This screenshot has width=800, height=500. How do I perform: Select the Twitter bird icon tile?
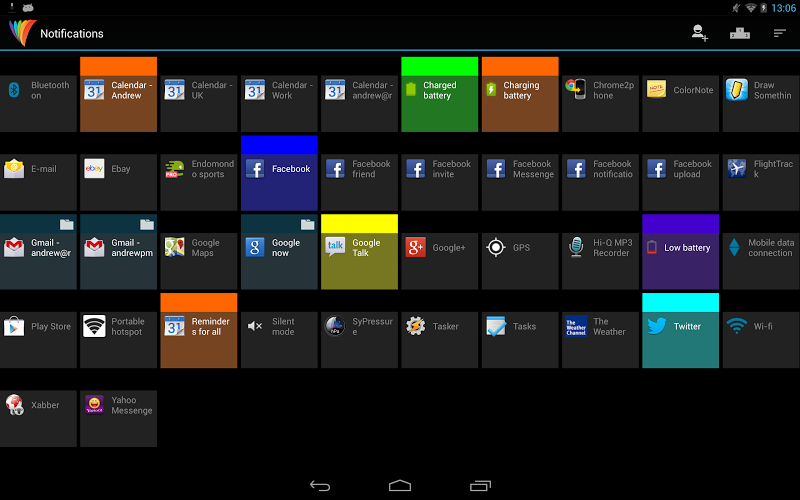pyautogui.click(x=656, y=326)
